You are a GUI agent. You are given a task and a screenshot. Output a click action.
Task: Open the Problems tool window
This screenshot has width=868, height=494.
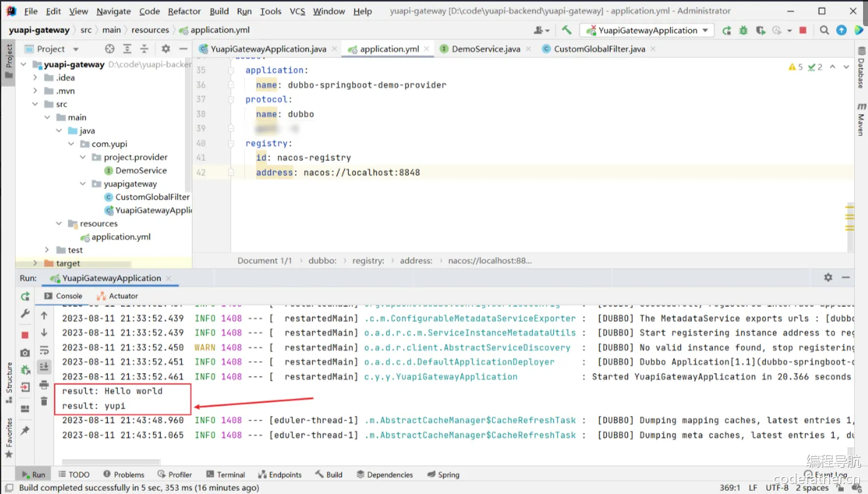coord(123,475)
